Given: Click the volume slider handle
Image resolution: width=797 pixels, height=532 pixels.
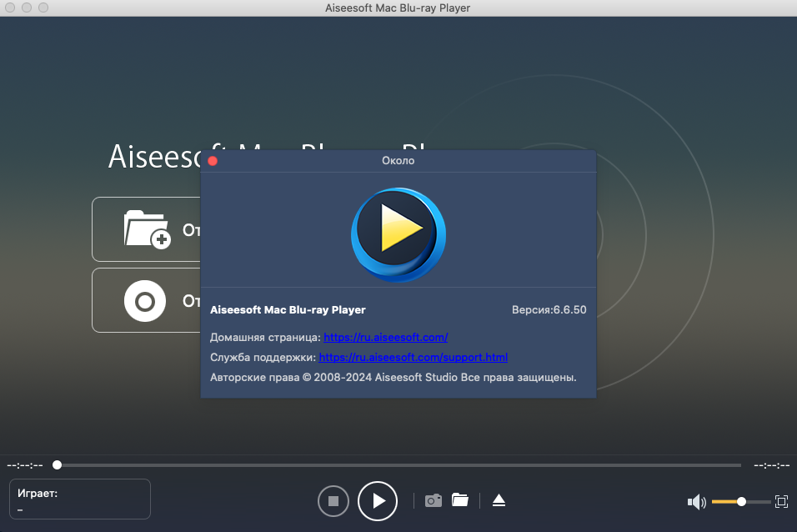Looking at the screenshot, I should coord(741,502).
